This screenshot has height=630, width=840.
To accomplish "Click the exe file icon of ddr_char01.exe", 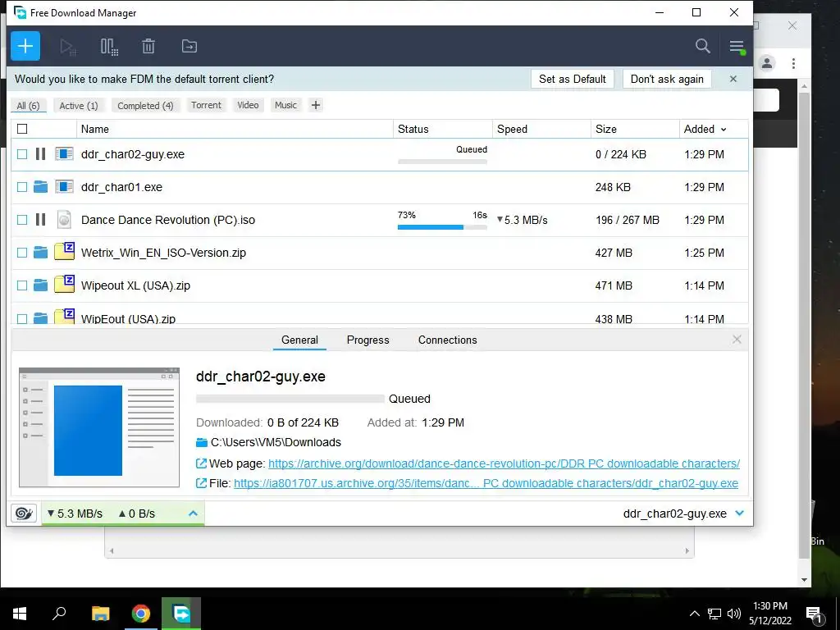I will point(64,187).
